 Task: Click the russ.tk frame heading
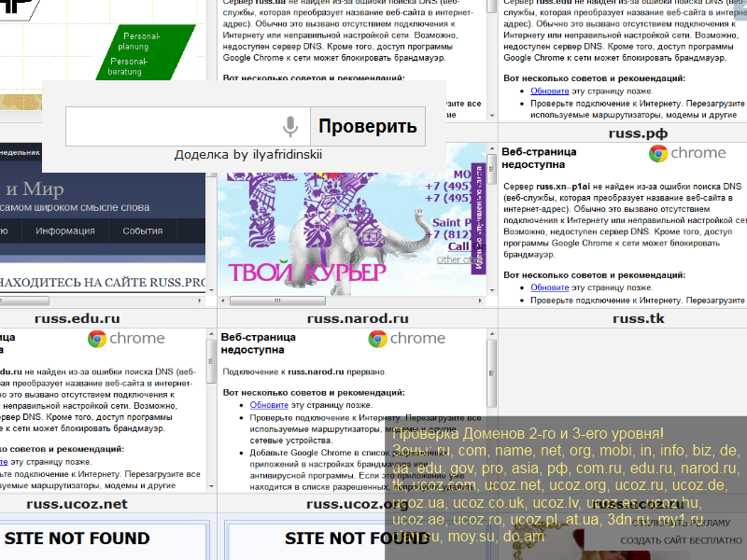(x=639, y=318)
